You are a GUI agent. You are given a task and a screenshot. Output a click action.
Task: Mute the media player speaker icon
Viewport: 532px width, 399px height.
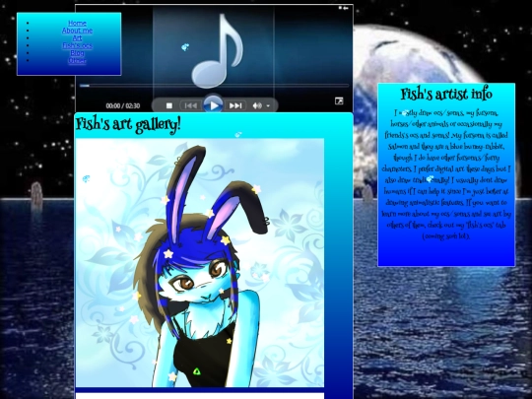pyautogui.click(x=257, y=105)
